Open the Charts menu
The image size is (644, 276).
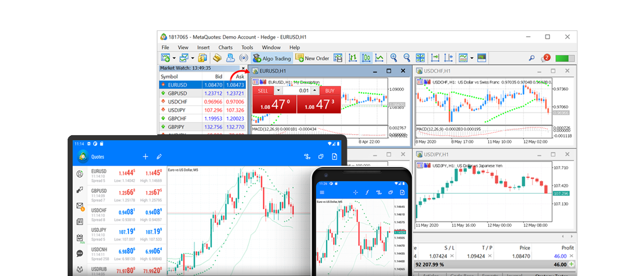click(x=226, y=47)
